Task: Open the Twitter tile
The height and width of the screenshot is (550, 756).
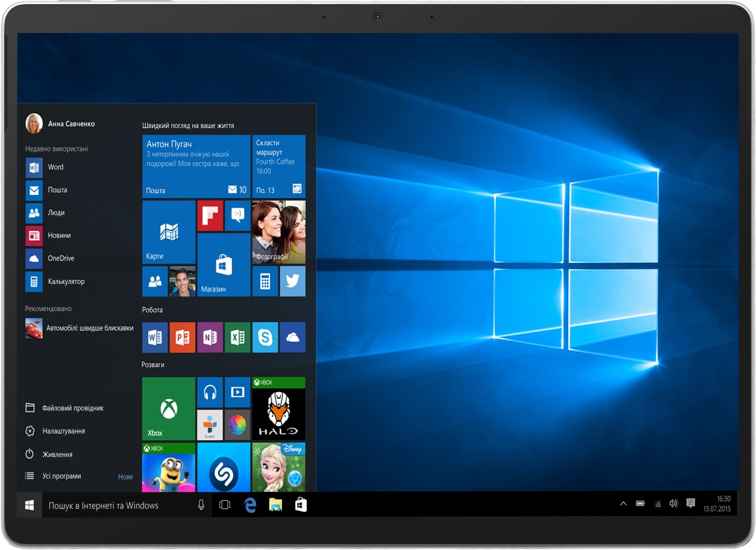Action: pyautogui.click(x=293, y=281)
